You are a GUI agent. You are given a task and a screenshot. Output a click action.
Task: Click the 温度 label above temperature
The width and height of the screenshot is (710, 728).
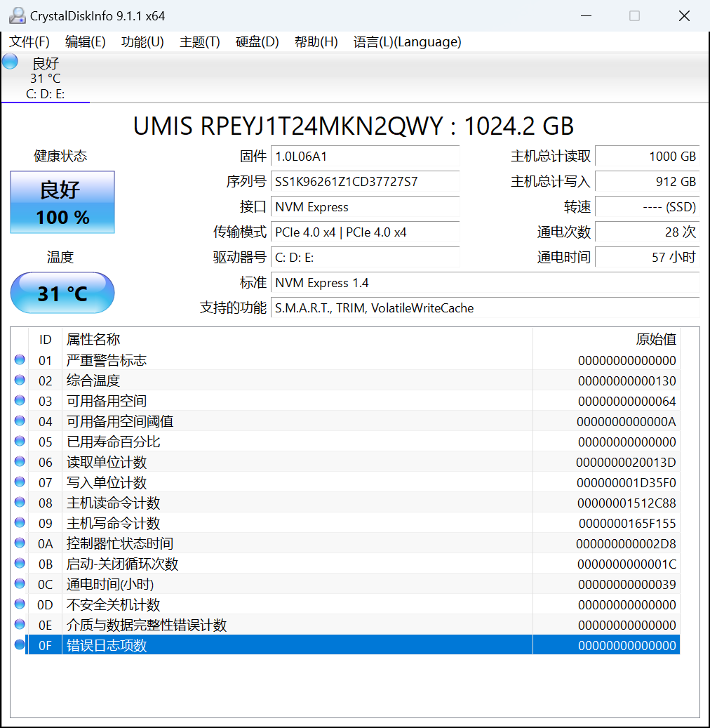pyautogui.click(x=60, y=257)
